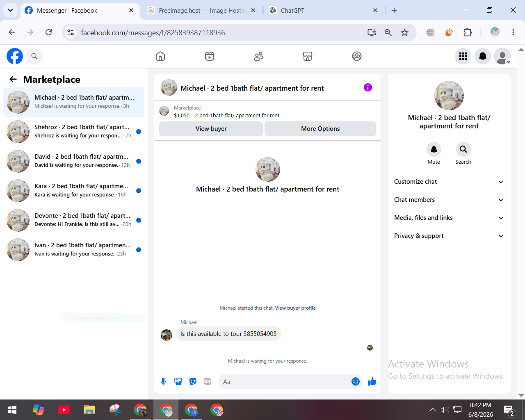This screenshot has width=525, height=420.
Task: Open Windows notification center
Action: point(509,410)
